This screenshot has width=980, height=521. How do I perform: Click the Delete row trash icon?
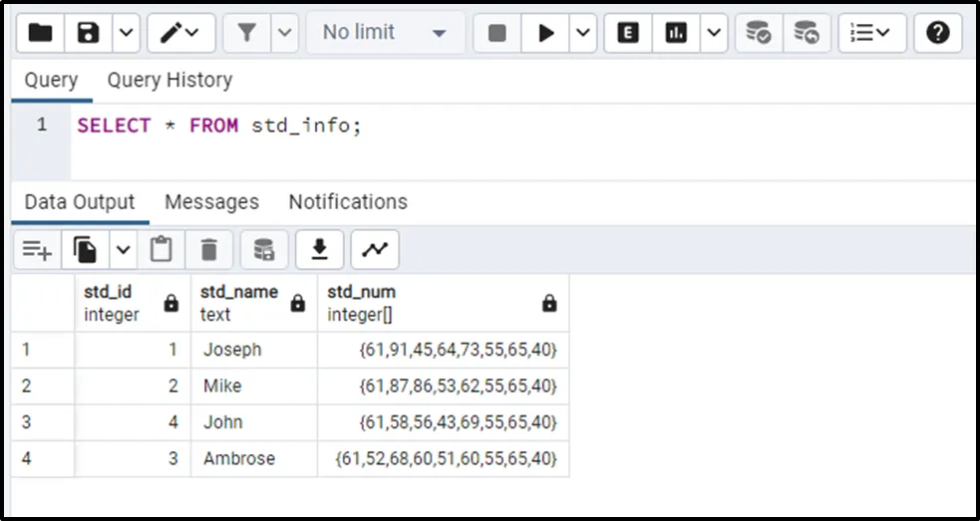point(208,250)
